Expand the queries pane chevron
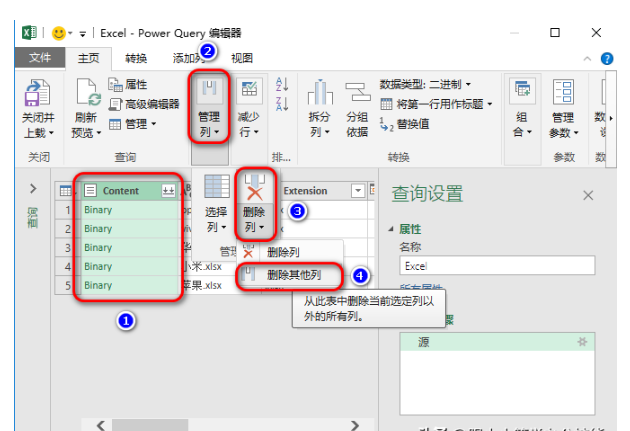Image resolution: width=630 pixels, height=431 pixels. [33, 188]
